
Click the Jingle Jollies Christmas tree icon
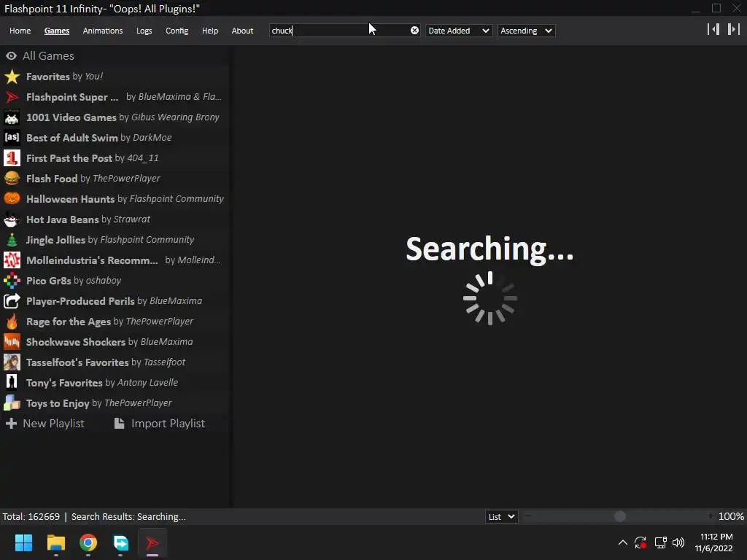pos(12,240)
